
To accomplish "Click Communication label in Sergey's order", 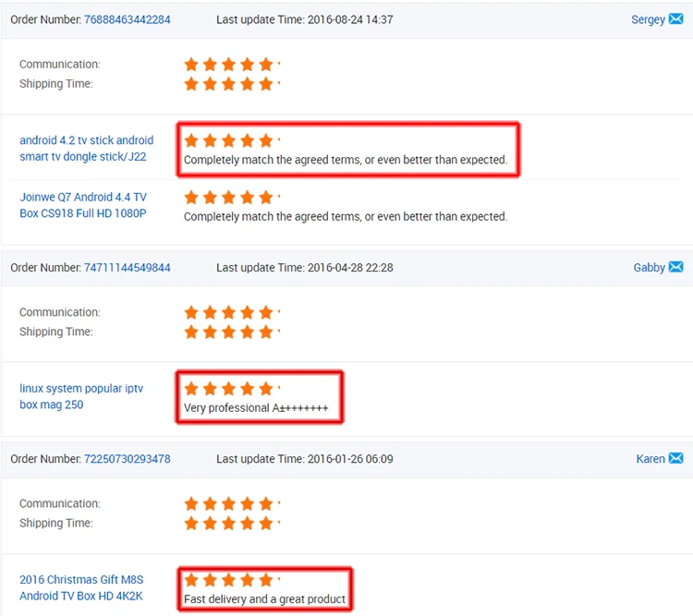I will pyautogui.click(x=60, y=64).
